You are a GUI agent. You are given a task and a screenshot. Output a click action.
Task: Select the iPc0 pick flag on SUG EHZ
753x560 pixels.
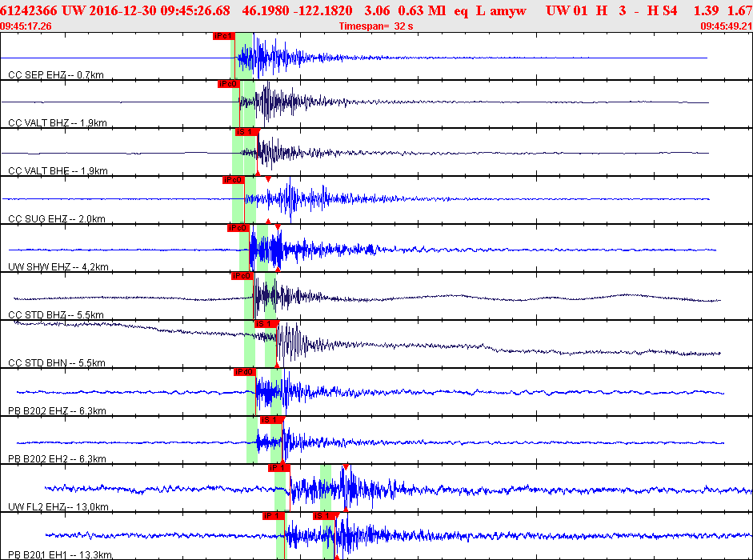tap(233, 180)
